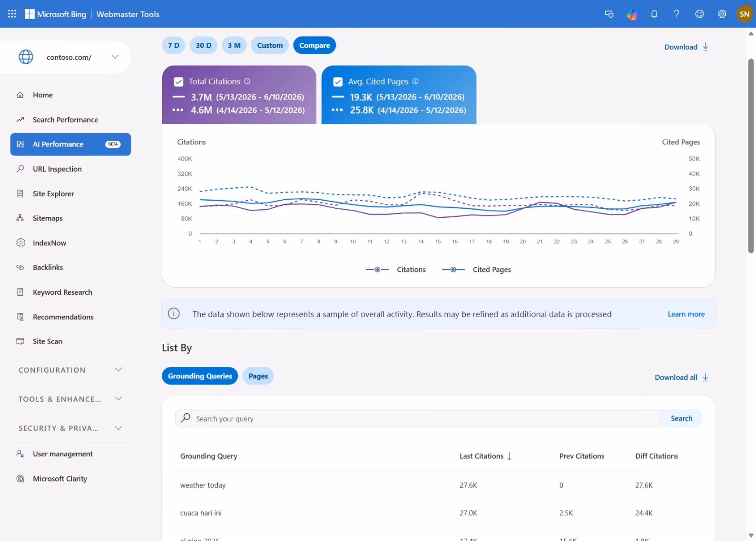The width and height of the screenshot is (756, 541).
Task: Click the Recommendations sidebar icon
Action: pyautogui.click(x=20, y=317)
